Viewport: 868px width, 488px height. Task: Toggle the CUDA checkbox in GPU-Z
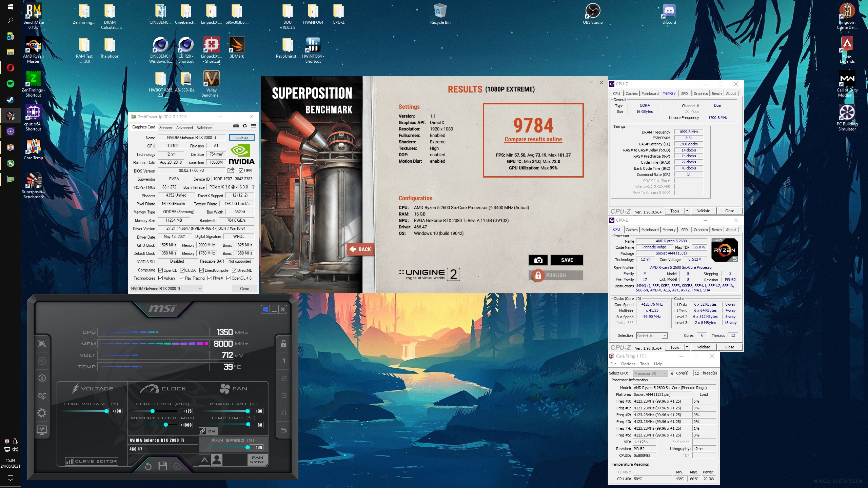[182, 270]
